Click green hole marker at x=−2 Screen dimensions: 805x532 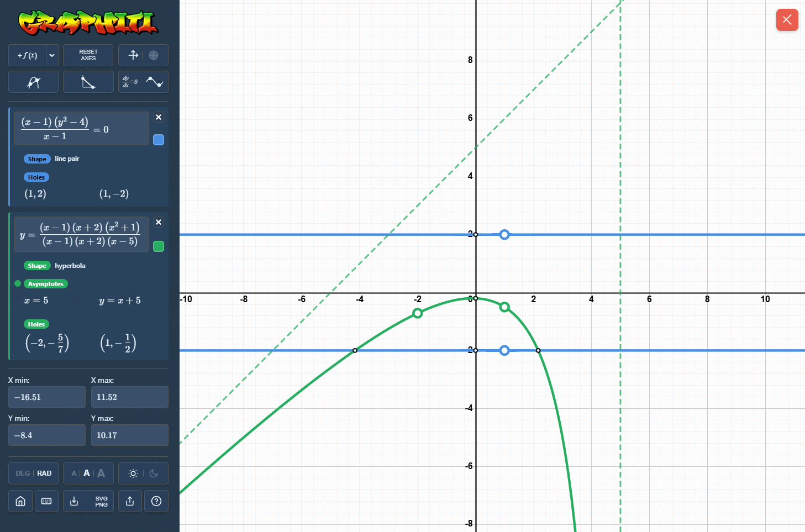click(418, 313)
